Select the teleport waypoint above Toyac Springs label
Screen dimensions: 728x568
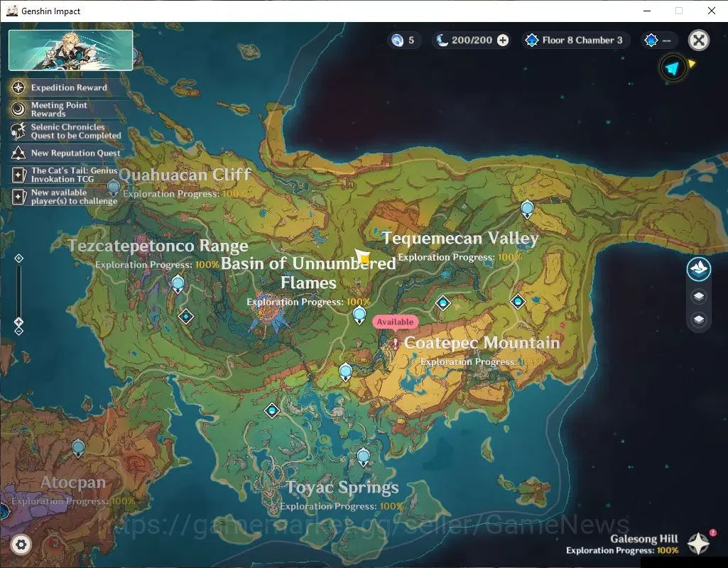363,457
